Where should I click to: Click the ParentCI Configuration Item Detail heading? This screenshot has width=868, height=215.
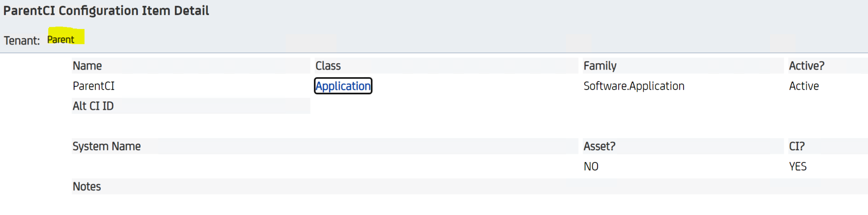pyautogui.click(x=106, y=11)
